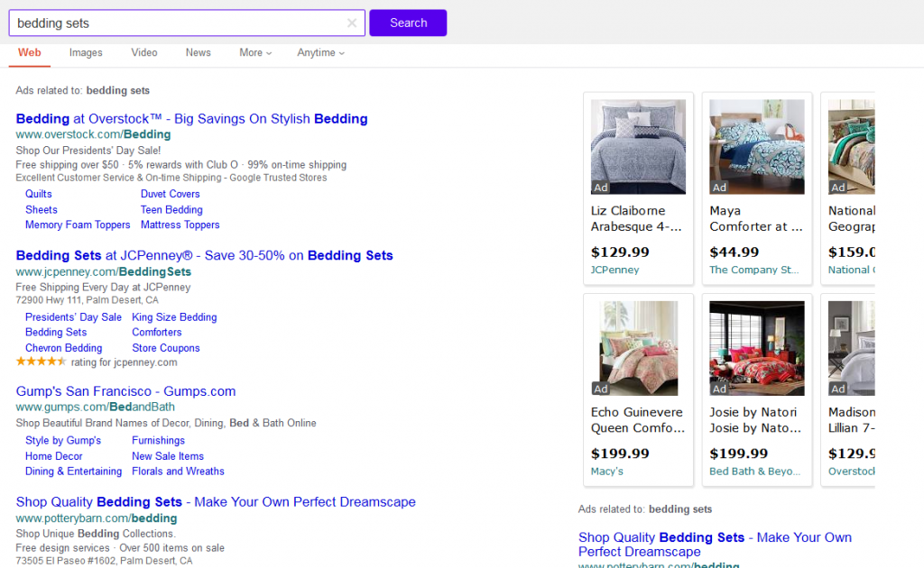The image size is (924, 568).
Task: Open the Bedding at Overstock ad headline
Action: tap(191, 119)
